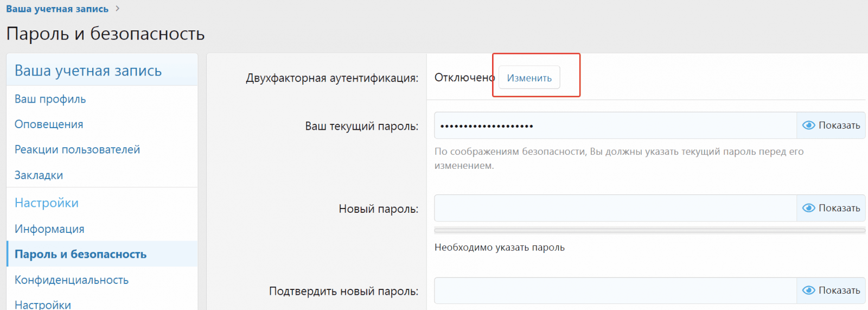868x310 pixels.
Task: Select Реакции пользователей sidebar item
Action: coord(77,149)
